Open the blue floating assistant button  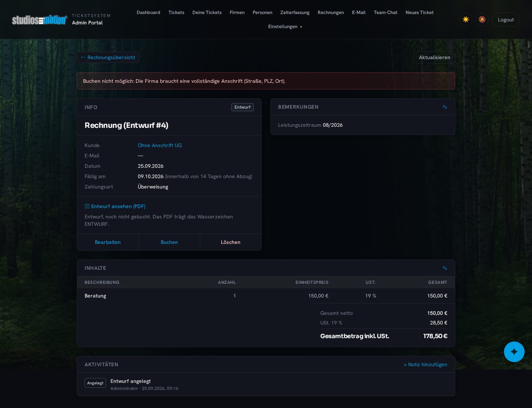click(x=514, y=352)
